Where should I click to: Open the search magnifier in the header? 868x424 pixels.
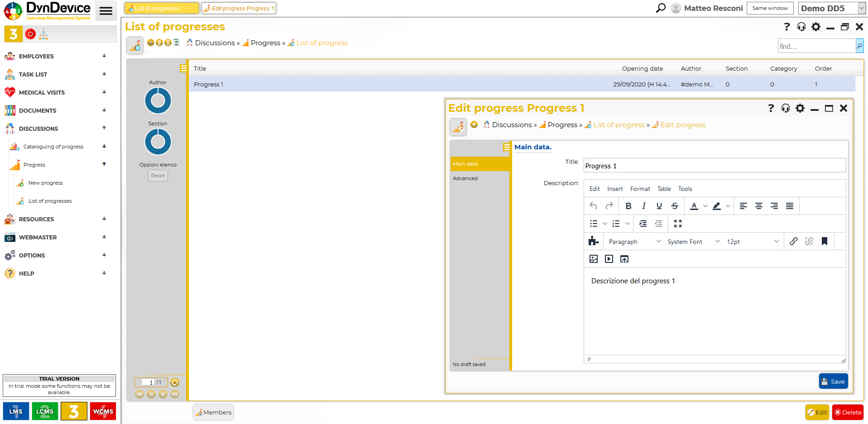pos(661,8)
